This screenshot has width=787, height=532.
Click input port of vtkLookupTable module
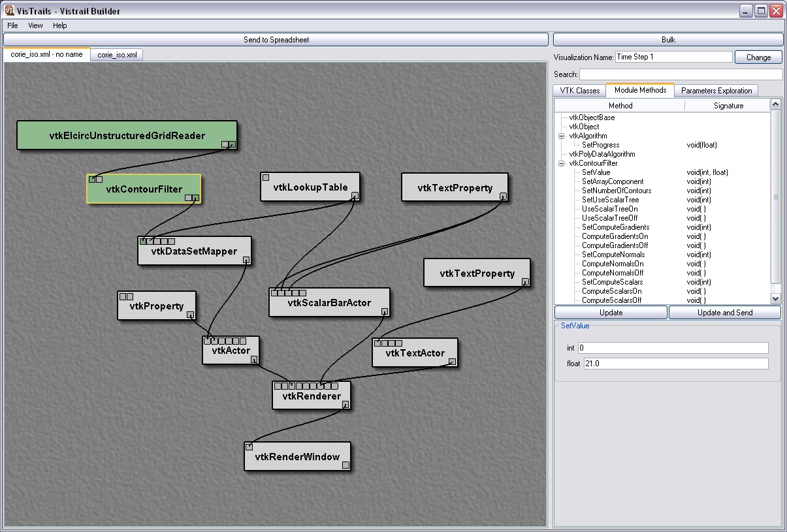tap(266, 177)
